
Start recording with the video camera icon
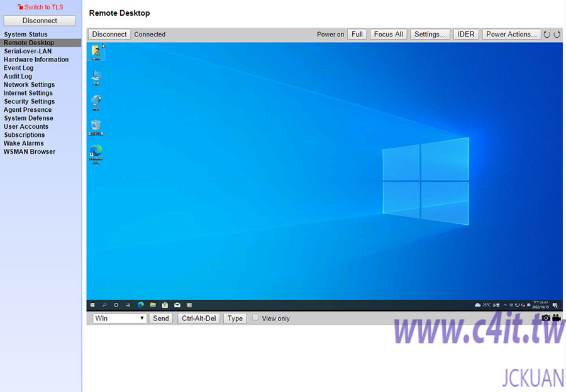tap(557, 318)
